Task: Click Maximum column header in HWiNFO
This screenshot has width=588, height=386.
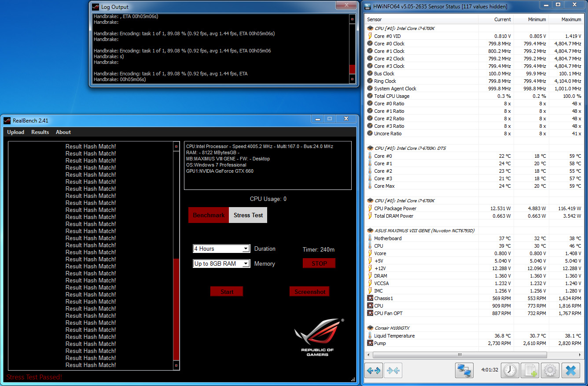Action: (x=566, y=19)
